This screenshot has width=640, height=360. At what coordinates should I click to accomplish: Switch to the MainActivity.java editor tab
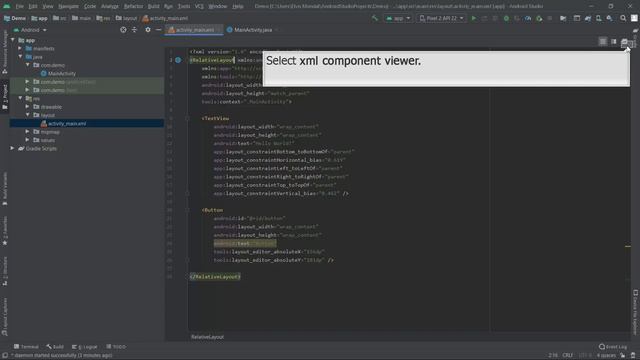click(x=252, y=30)
